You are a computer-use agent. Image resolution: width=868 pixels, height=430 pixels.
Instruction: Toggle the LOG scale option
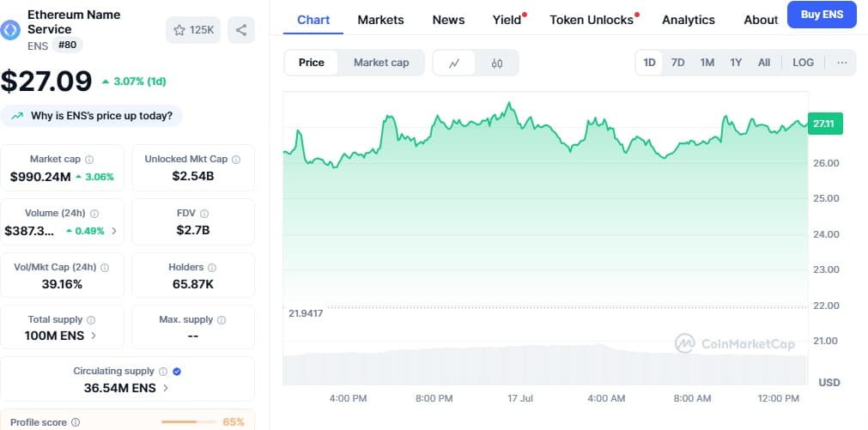point(803,64)
